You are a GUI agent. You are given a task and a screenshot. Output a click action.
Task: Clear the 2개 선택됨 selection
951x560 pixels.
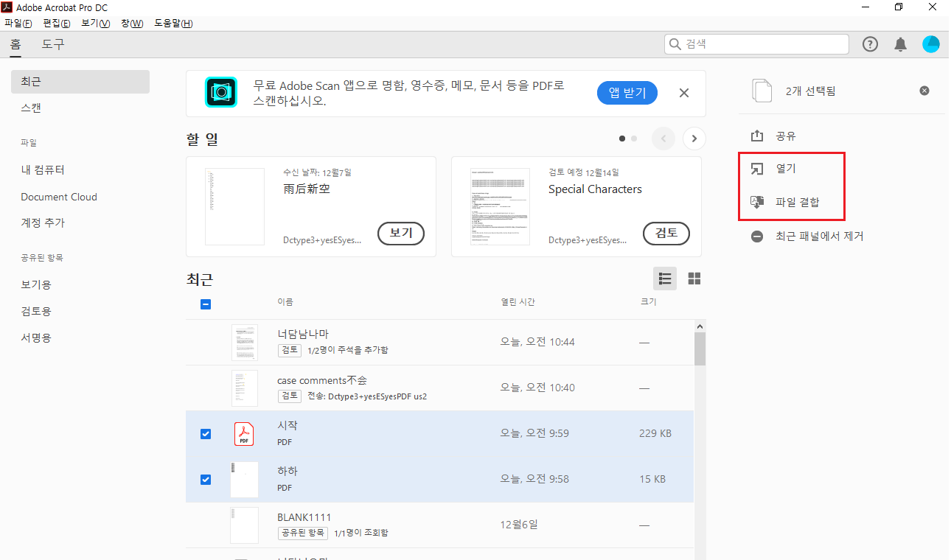[x=924, y=91]
